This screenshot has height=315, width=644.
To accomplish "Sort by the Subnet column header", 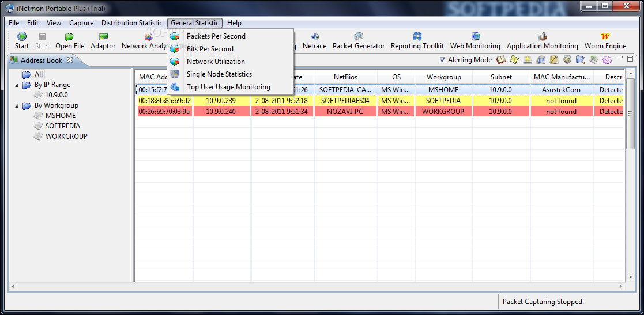I will pos(501,77).
